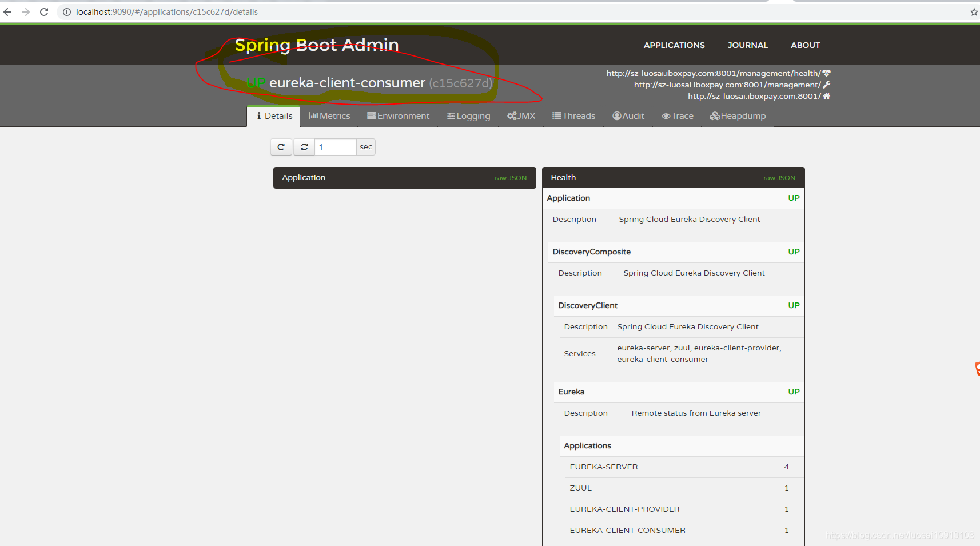
Task: Open the management URL link with wrench
Action: [x=727, y=85]
